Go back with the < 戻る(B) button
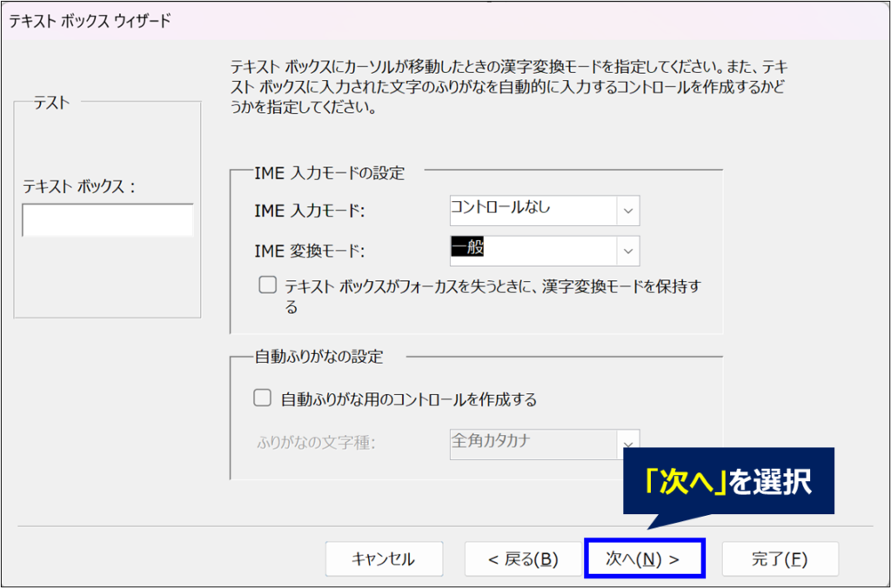 [522, 559]
